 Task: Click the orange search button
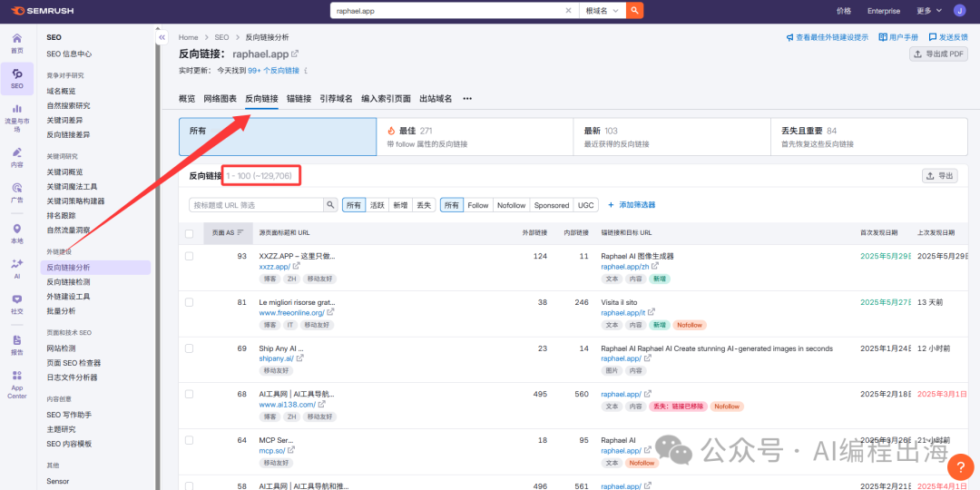(635, 11)
